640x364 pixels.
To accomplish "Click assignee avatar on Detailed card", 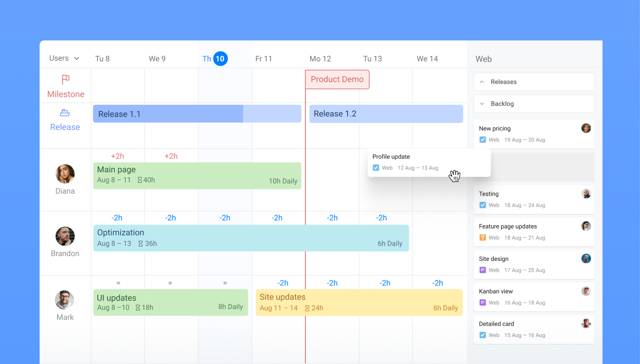I will tap(586, 323).
